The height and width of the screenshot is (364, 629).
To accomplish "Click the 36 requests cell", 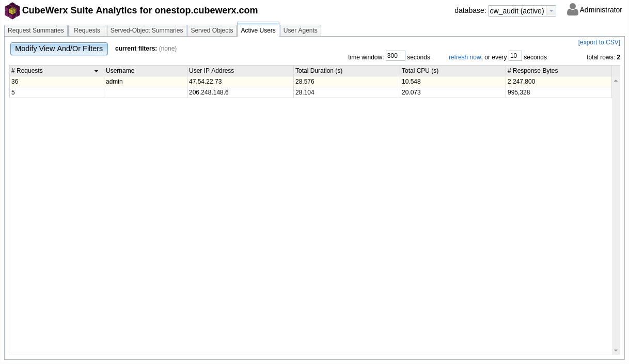I will (57, 82).
